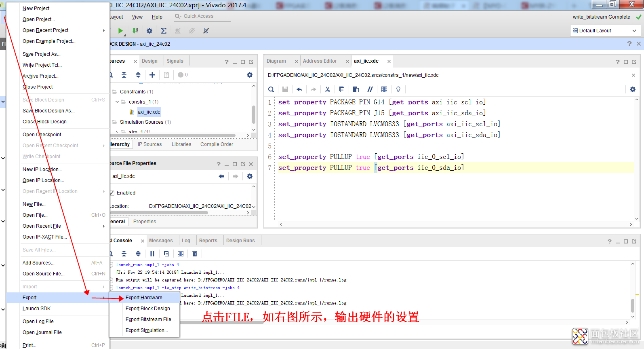Switch to Address Editor tab
The image size is (644, 349).
[x=320, y=61]
